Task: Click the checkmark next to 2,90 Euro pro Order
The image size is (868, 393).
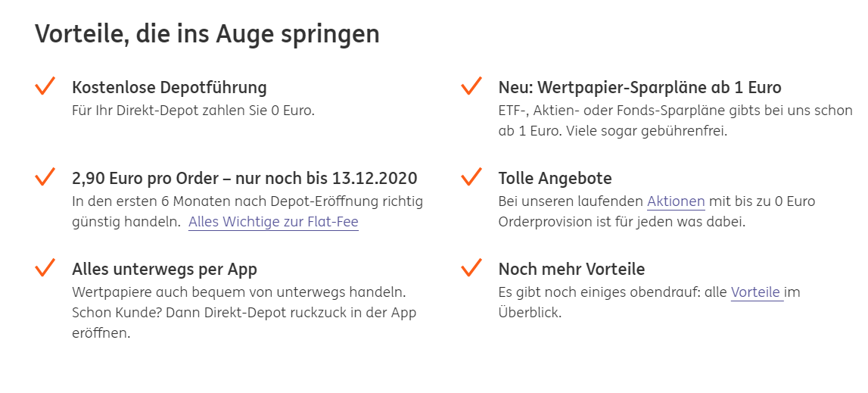Action: pyautogui.click(x=45, y=177)
